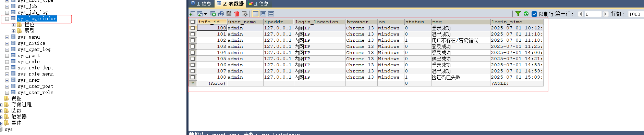Expand the sys_oper_log table node
Viewport: 644px width, 135px height.
coord(7,50)
